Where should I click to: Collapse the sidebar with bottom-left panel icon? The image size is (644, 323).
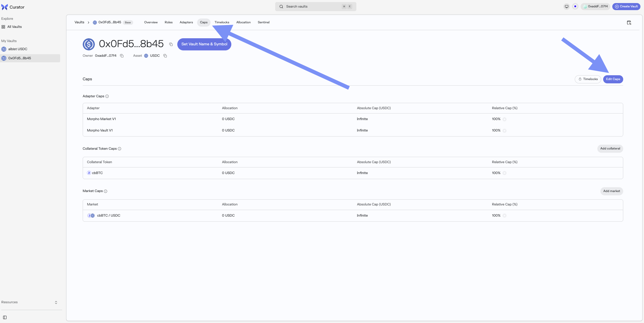[x=5, y=317]
